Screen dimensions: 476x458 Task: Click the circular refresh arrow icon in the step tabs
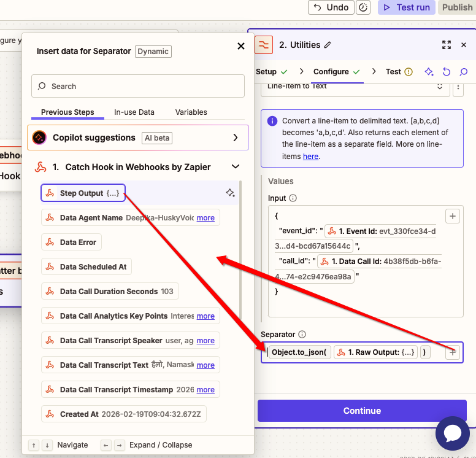447,72
